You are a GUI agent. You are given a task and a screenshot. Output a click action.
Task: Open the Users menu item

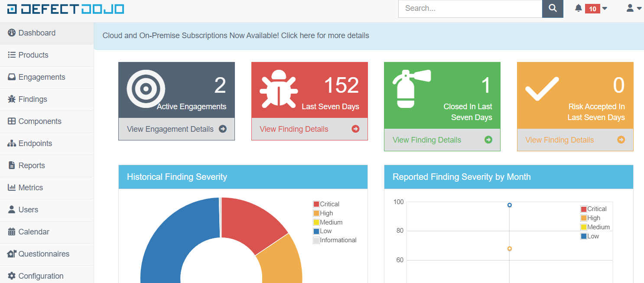[47, 210]
